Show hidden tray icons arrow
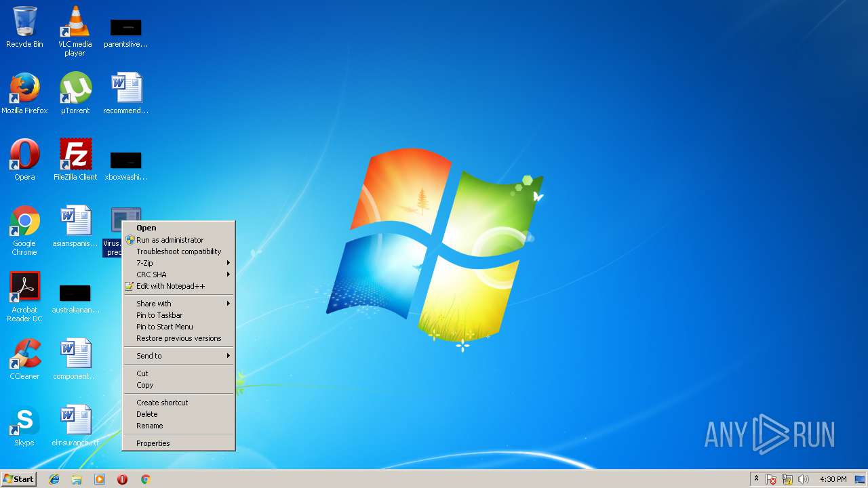 756,479
